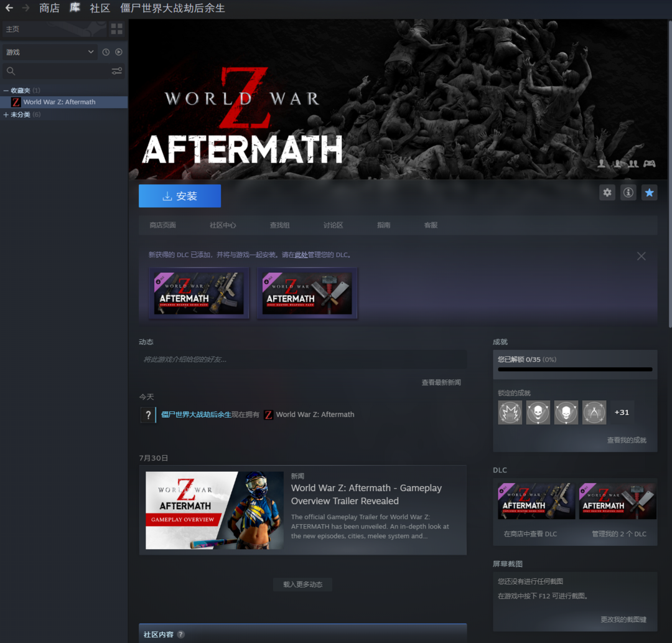Dismiss the new DLC notification banner
The image size is (672, 643).
point(641,256)
